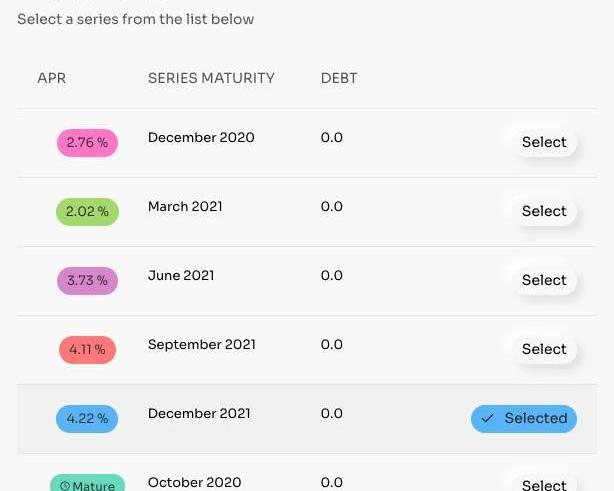Select the October 2020 mature series
This screenshot has width=614, height=491.
(x=543, y=484)
